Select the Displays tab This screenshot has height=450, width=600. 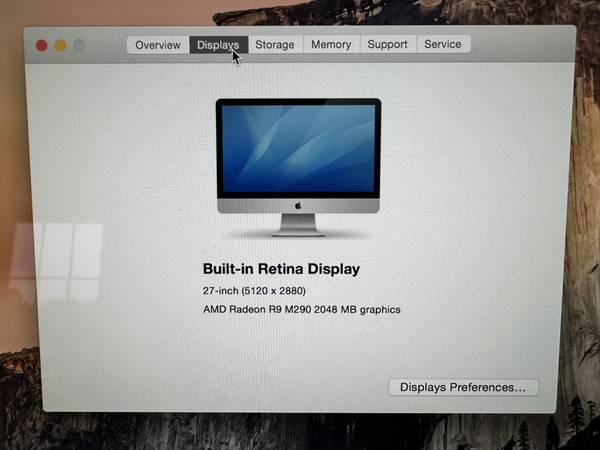(218, 45)
